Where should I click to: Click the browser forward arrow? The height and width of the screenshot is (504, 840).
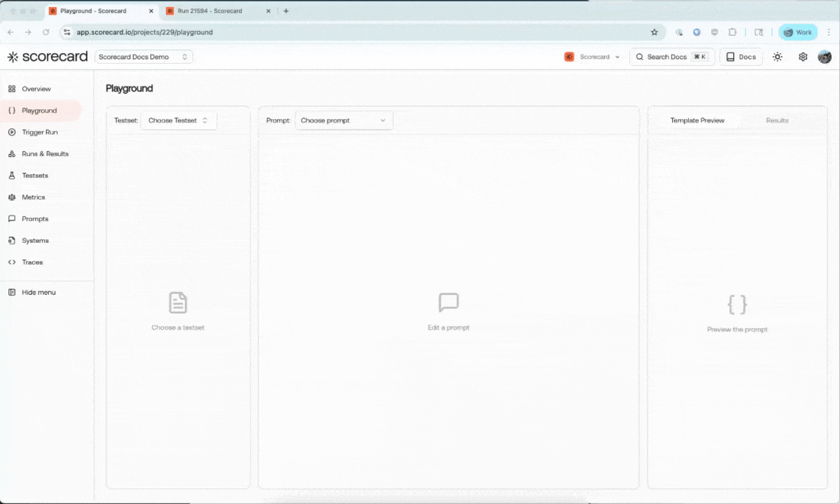pos(28,32)
